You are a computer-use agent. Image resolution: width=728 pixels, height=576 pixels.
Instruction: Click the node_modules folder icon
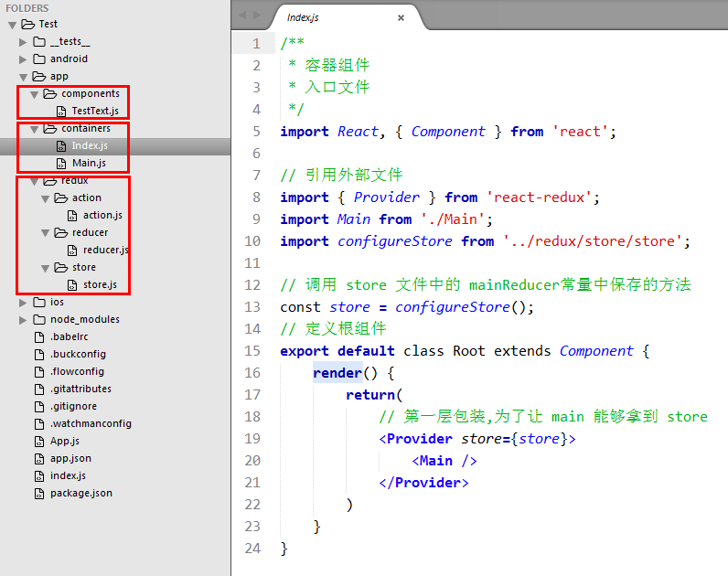point(39,319)
